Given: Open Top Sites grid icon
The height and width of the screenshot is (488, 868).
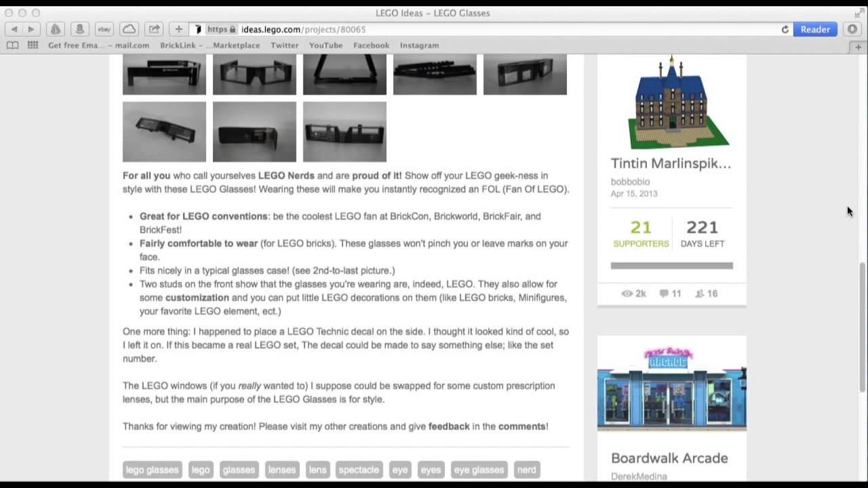Looking at the screenshot, I should tap(33, 45).
